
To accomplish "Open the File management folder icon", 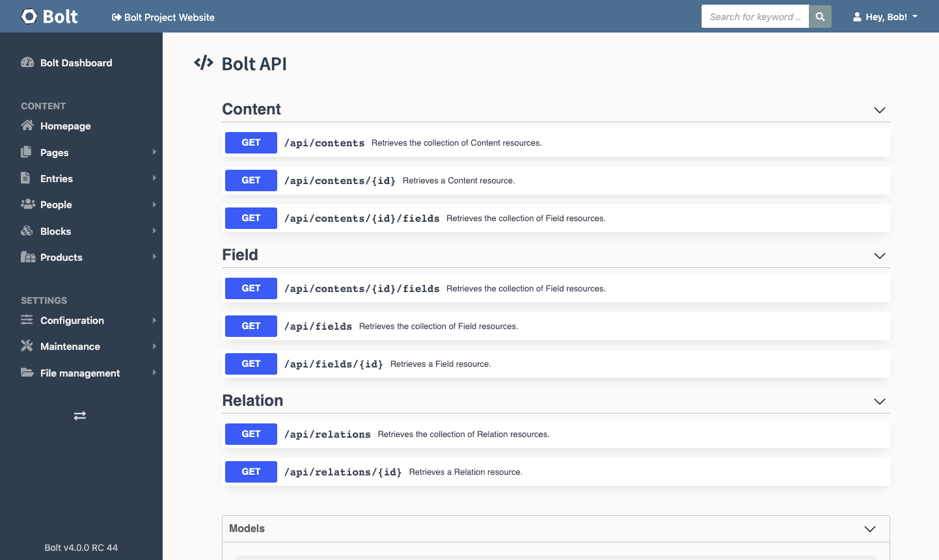I will (x=27, y=373).
